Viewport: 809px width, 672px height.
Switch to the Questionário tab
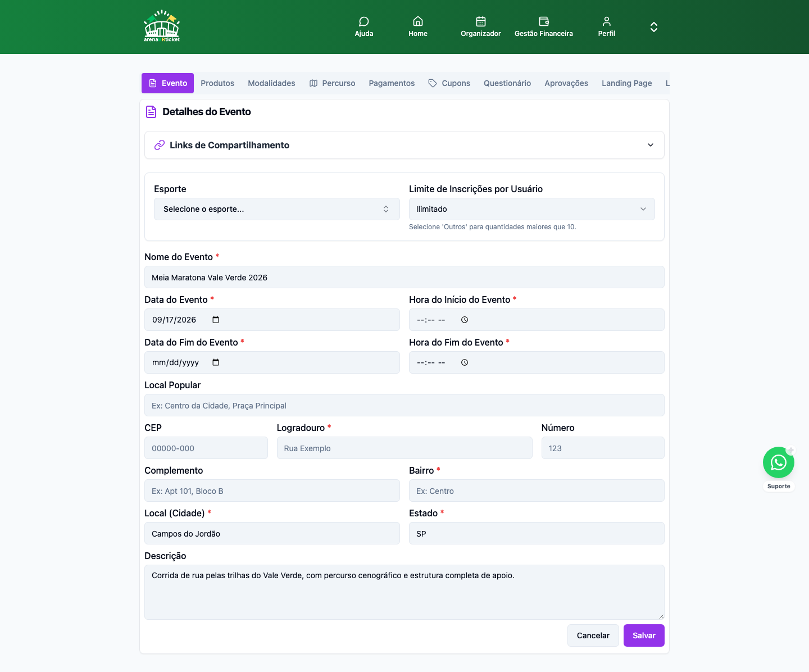coord(507,83)
